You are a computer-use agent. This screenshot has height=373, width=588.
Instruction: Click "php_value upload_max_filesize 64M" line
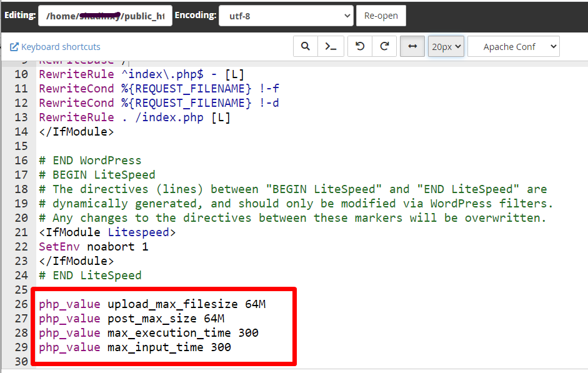pyautogui.click(x=152, y=304)
